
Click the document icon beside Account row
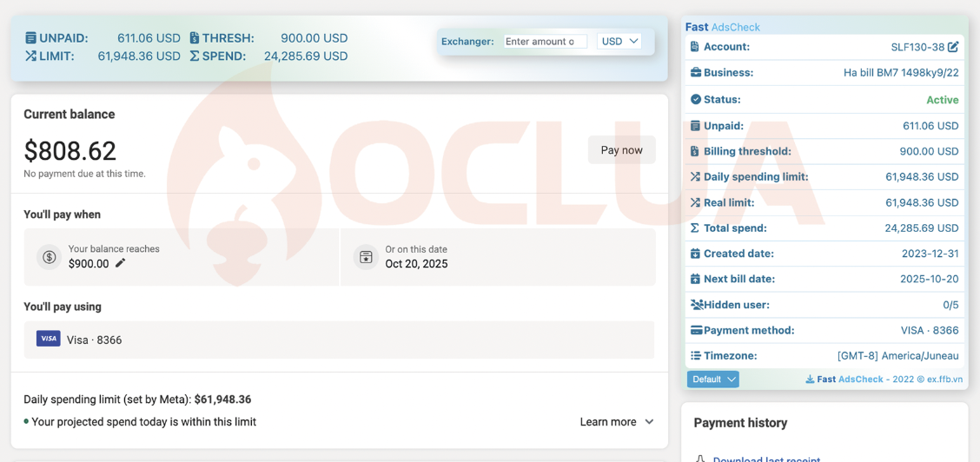click(696, 47)
